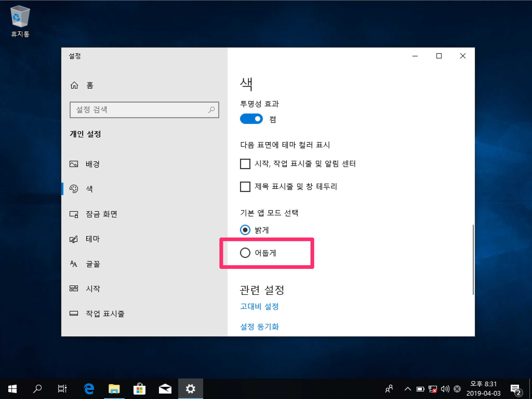This screenshot has width=532, height=399.
Task: Click the Home icon in settings sidebar
Action: coord(74,85)
